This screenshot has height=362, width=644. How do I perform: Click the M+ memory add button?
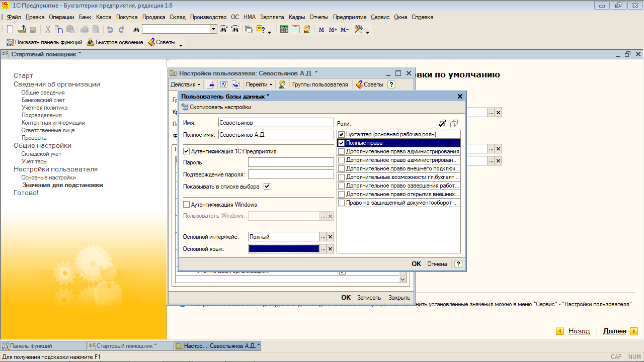333,30
